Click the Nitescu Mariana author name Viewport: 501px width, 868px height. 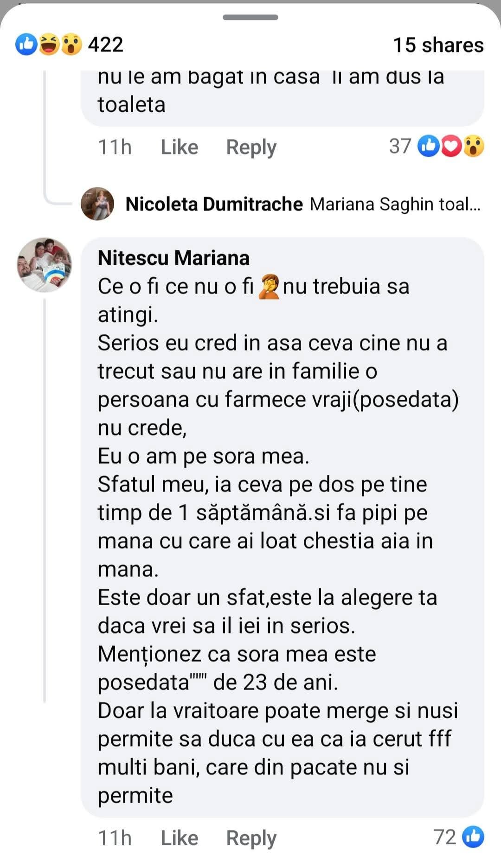pos(173,258)
